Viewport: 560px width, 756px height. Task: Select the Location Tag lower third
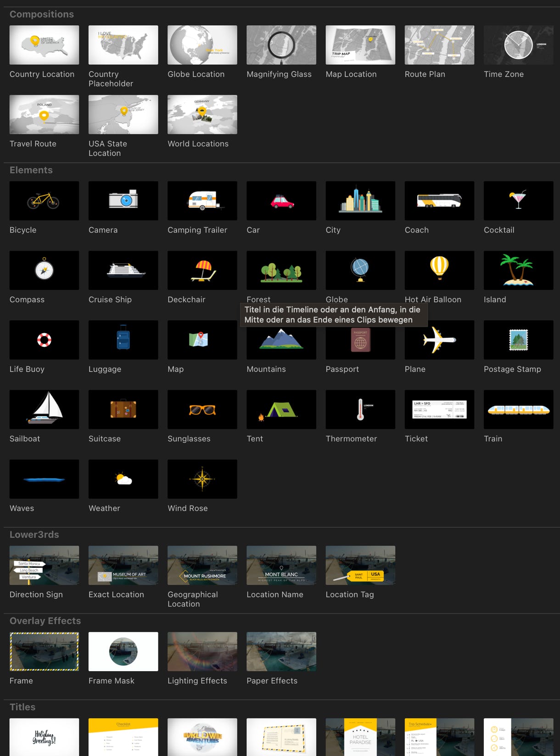point(360,565)
